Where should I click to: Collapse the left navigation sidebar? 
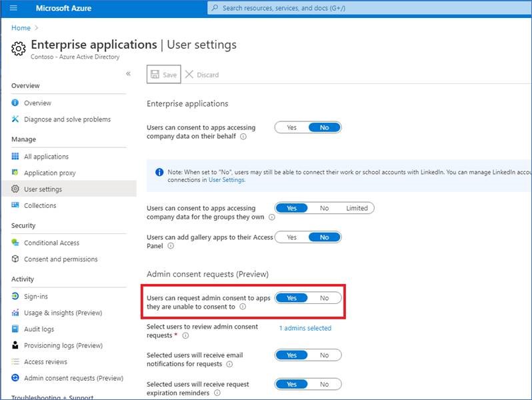coord(128,74)
